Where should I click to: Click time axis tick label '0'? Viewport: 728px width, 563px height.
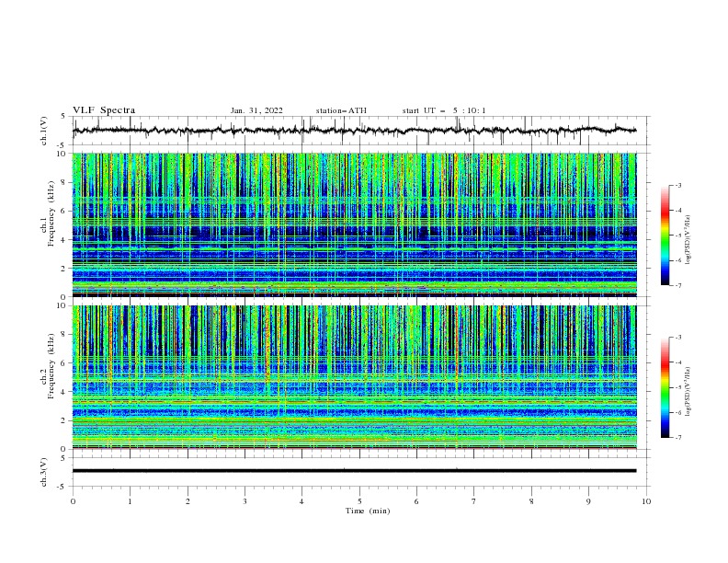click(73, 501)
